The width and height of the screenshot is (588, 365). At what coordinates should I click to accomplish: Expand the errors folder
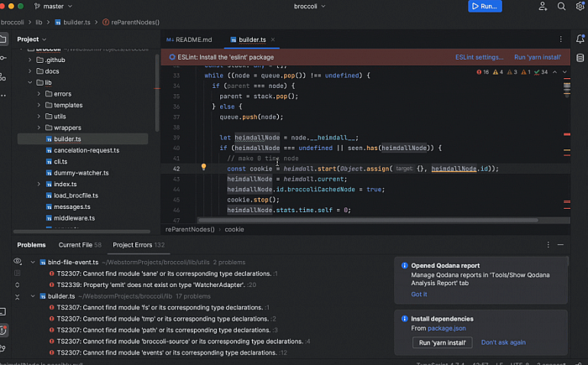point(39,94)
